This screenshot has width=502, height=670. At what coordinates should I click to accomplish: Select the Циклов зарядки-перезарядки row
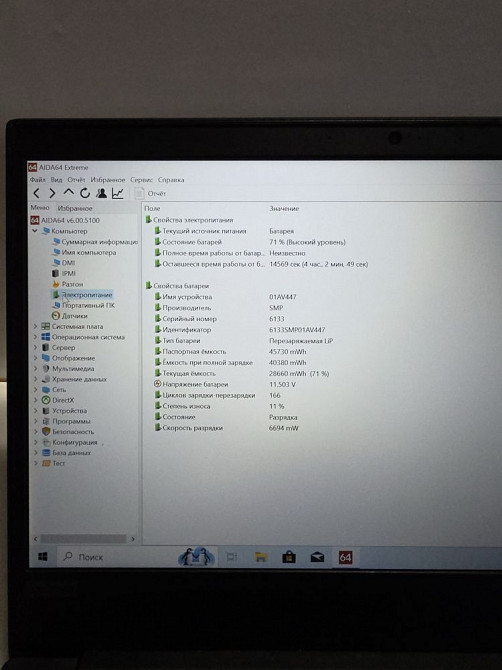pyautogui.click(x=218, y=395)
